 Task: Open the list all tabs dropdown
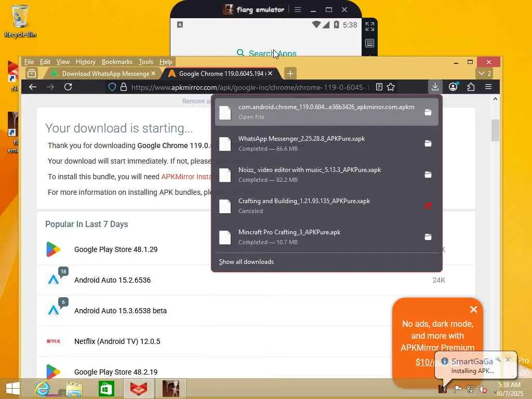coord(485,73)
